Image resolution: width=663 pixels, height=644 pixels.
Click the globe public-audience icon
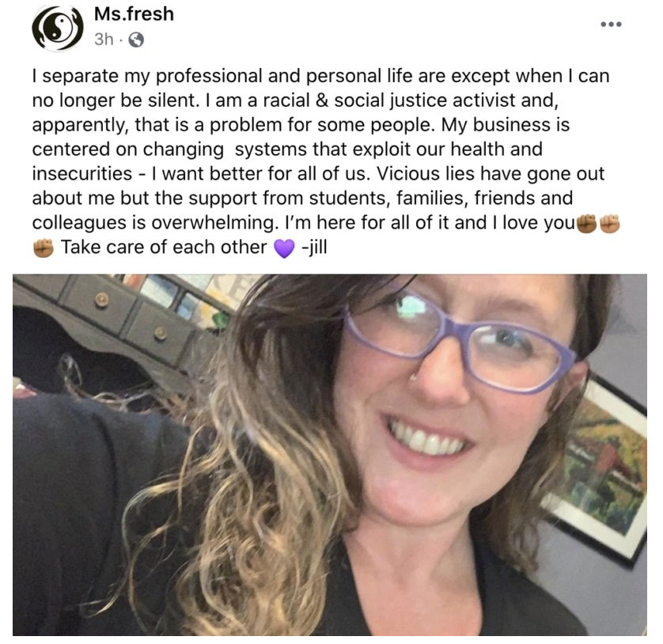(x=136, y=40)
